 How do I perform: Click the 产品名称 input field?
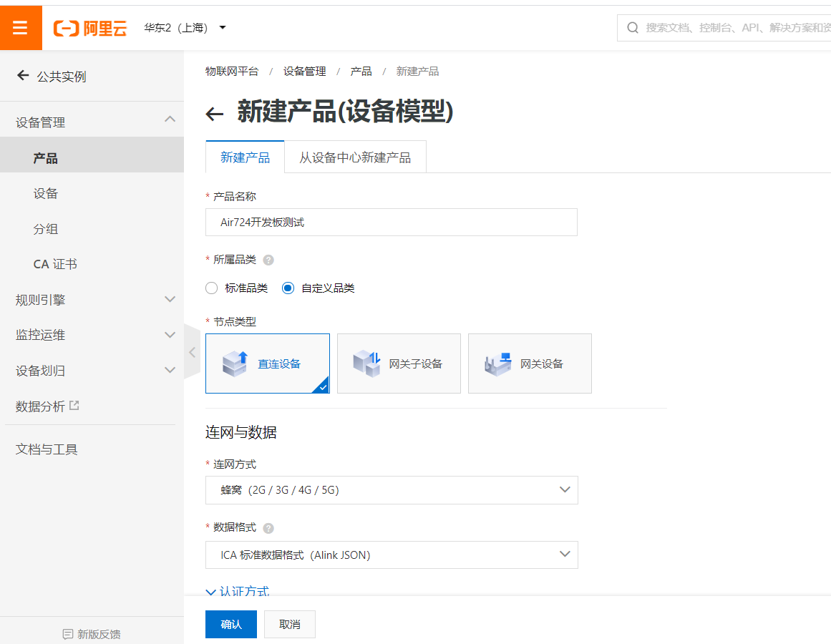click(391, 222)
